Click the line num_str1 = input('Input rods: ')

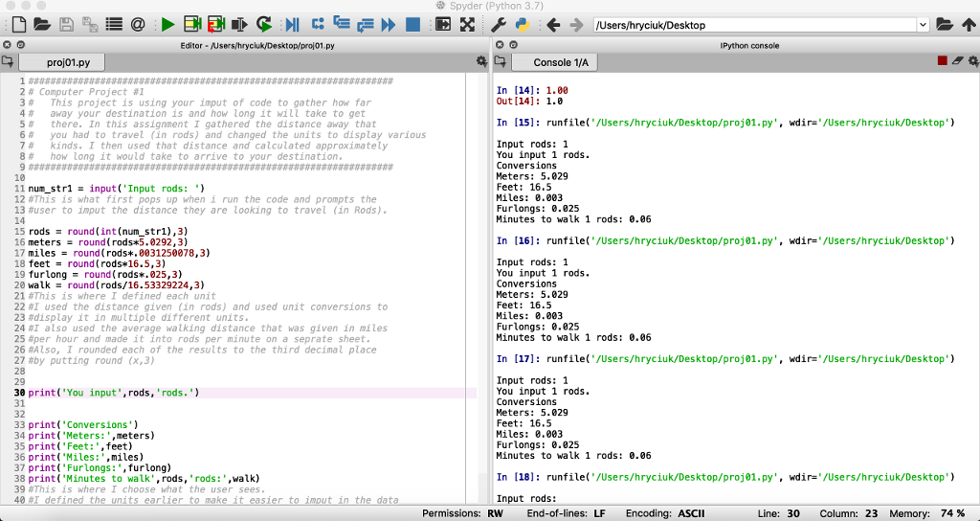pyautogui.click(x=116, y=189)
